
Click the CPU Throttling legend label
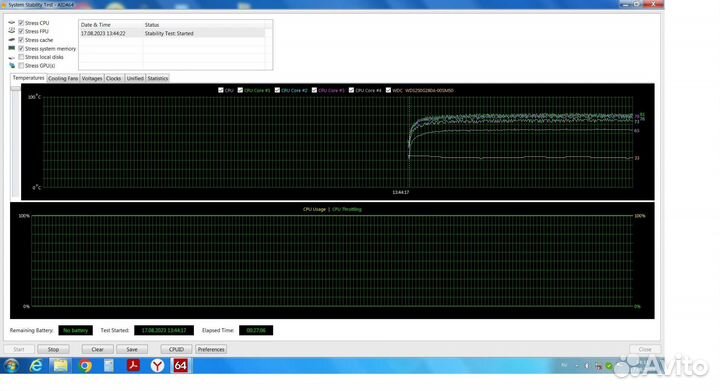tap(347, 209)
